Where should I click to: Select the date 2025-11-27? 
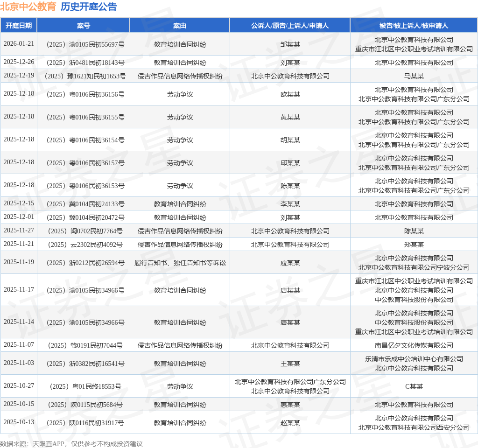19,230
